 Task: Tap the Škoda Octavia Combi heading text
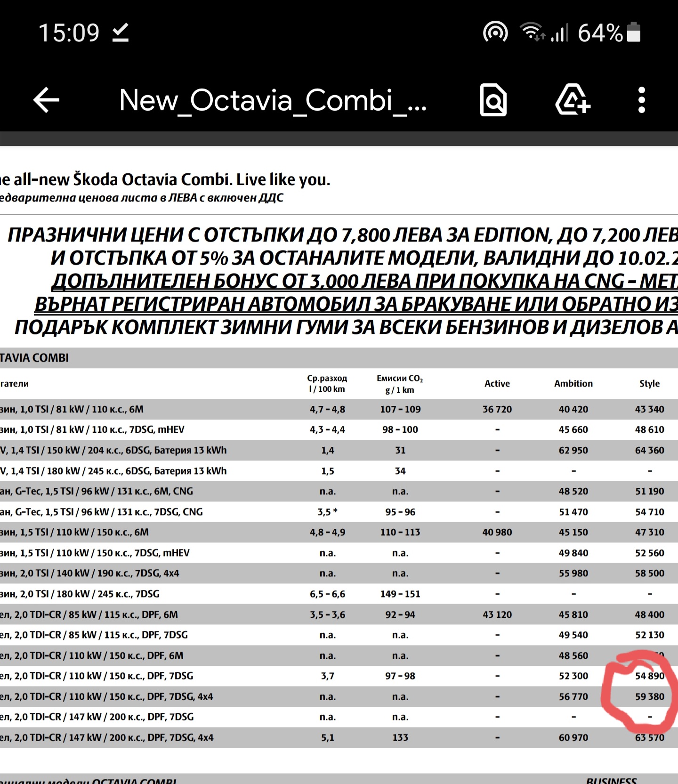coord(165,179)
